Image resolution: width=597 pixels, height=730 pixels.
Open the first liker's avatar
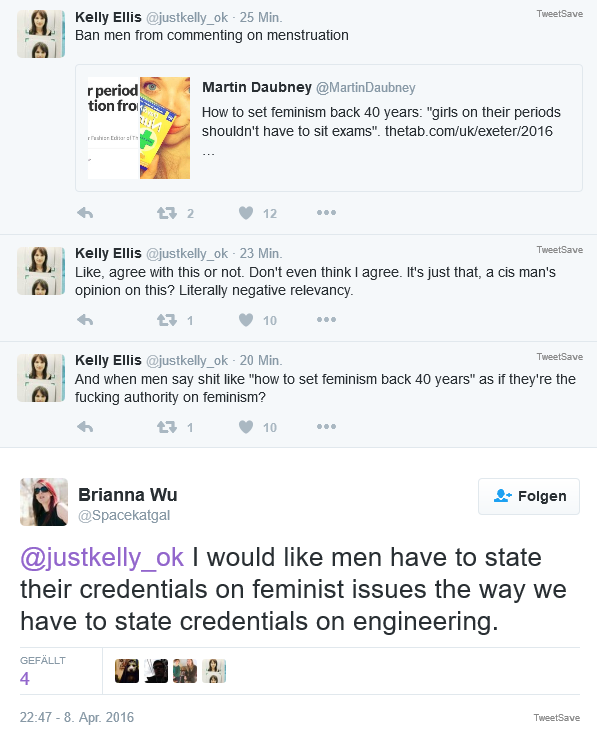[x=127, y=671]
